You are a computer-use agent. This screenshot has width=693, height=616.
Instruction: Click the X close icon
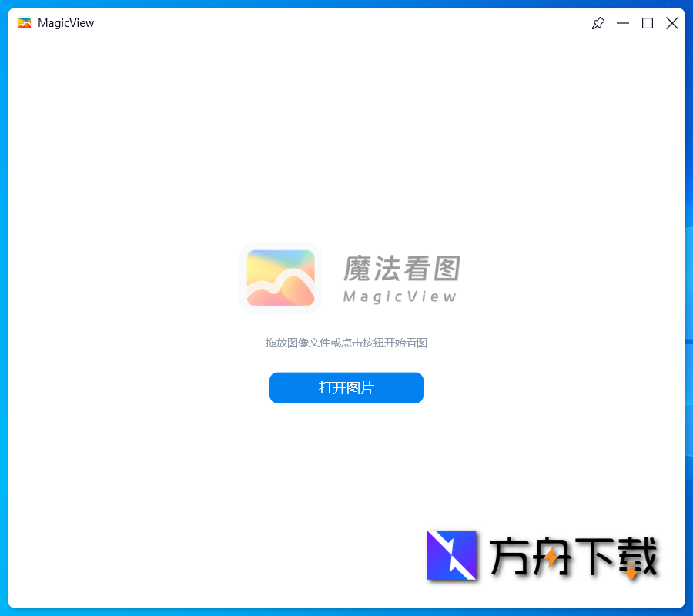click(x=671, y=23)
